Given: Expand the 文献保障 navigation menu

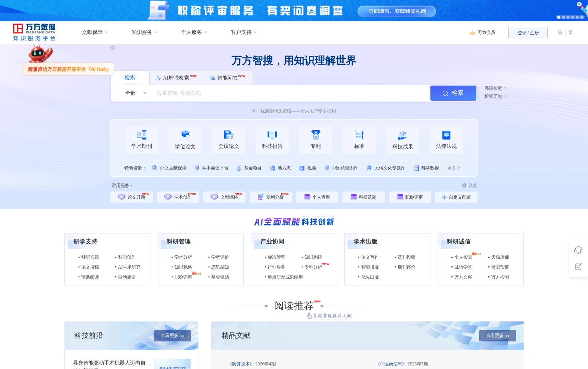Looking at the screenshot, I should tap(95, 32).
